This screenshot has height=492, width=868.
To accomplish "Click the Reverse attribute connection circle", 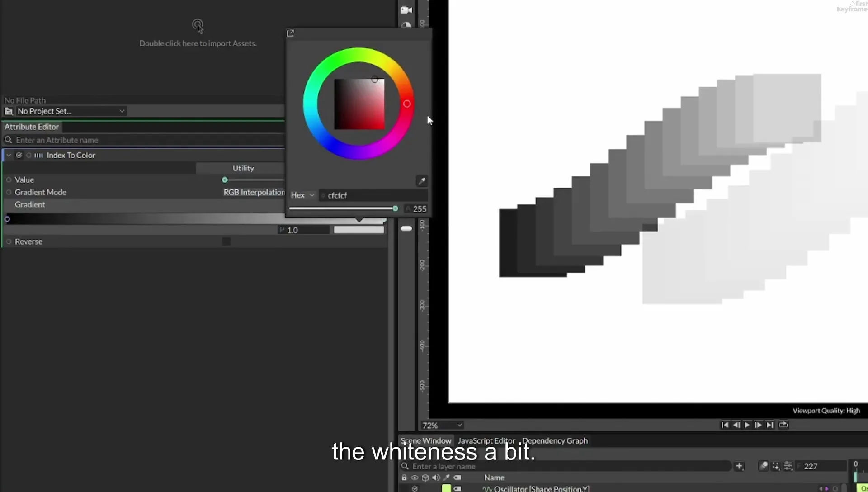I will 9,241.
